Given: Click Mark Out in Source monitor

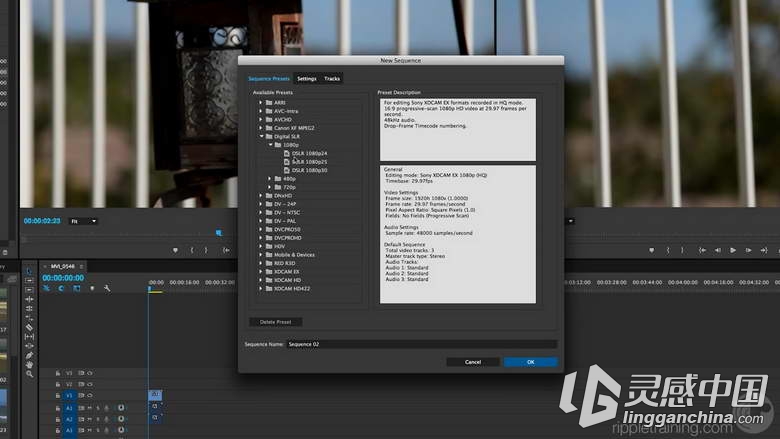Looking at the screenshot, I should 206,250.
